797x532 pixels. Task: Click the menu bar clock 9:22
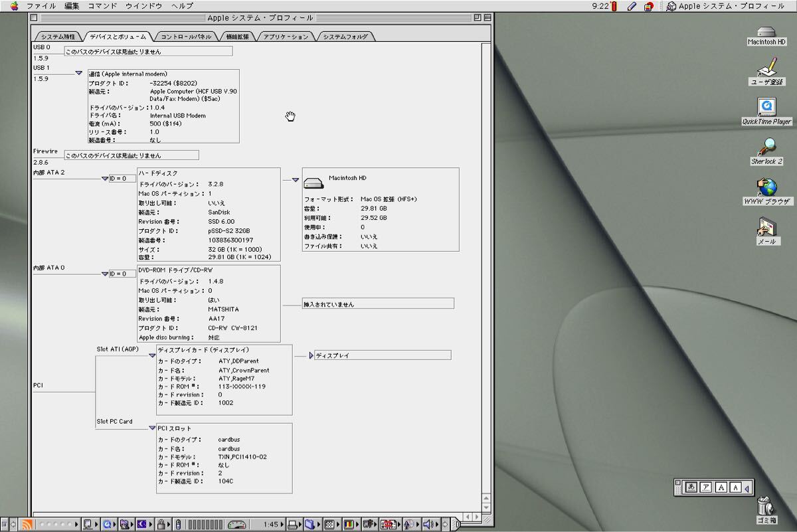coord(600,6)
